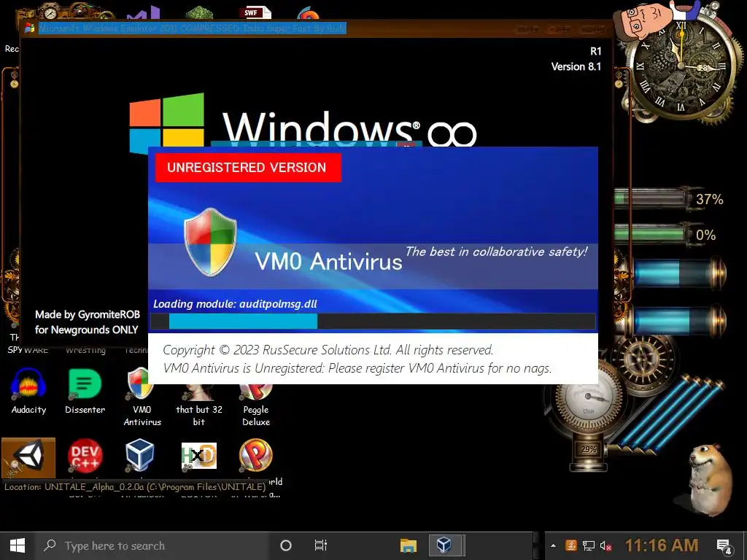Click 'The best in collaborative safety!' slogan
This screenshot has width=747, height=560.
[x=496, y=252]
